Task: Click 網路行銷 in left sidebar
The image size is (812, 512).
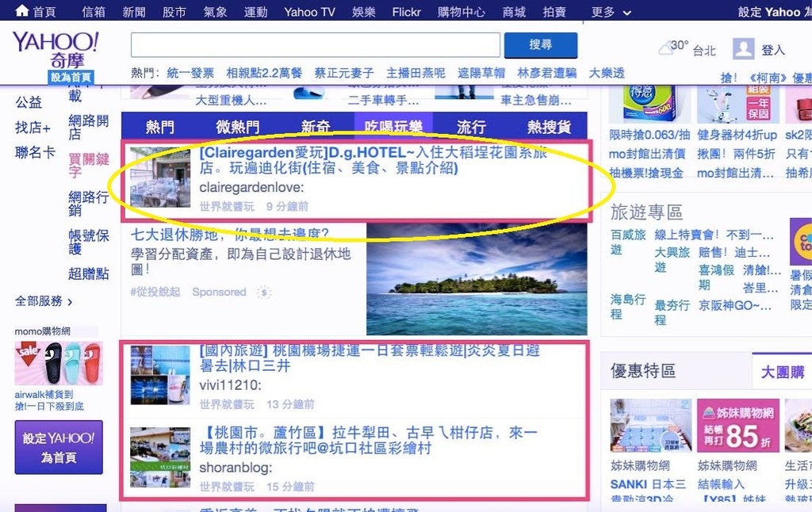Action: pos(88,203)
